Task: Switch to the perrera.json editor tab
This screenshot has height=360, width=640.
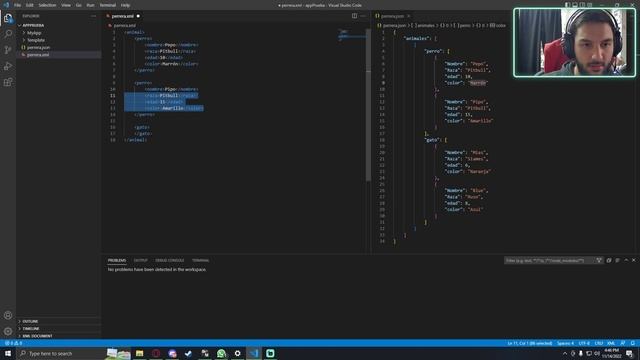Action: (x=392, y=16)
